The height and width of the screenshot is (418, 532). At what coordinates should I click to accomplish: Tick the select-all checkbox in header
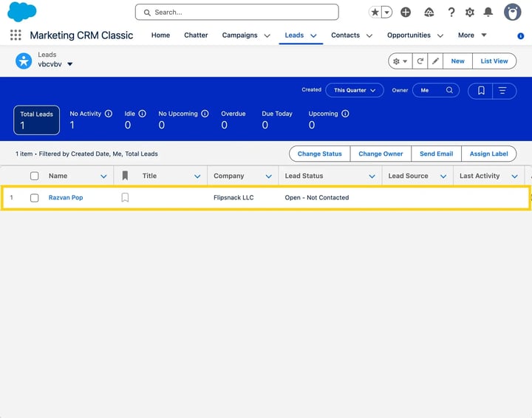point(34,176)
